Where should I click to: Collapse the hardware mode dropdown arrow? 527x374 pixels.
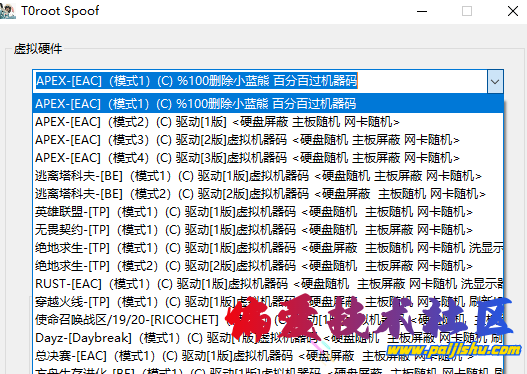point(495,82)
